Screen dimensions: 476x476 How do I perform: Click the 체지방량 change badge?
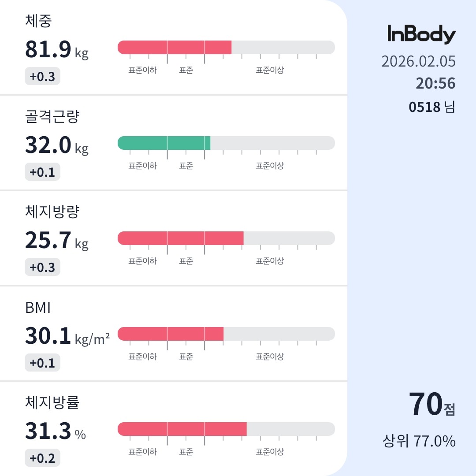pyautogui.click(x=42, y=267)
